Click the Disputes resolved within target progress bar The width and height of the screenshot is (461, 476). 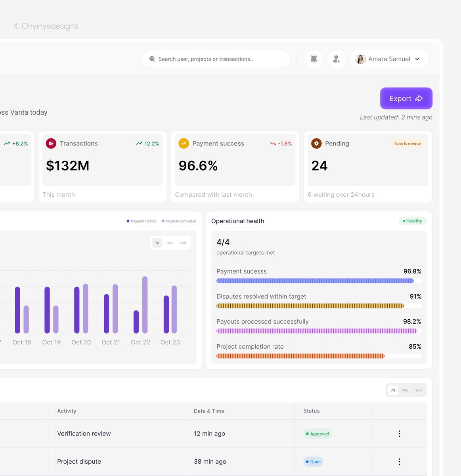click(x=319, y=306)
